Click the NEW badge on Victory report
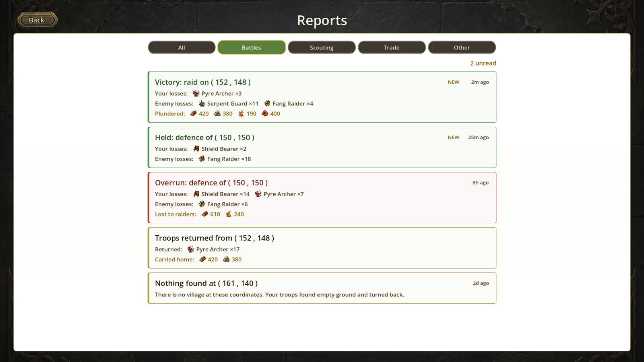The height and width of the screenshot is (362, 644). pyautogui.click(x=454, y=82)
